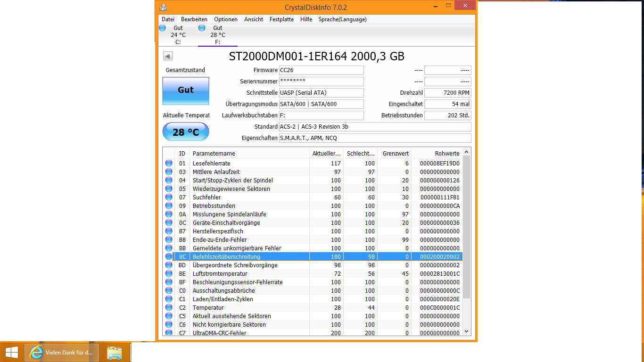Click status orb for Herstellerspezifisch row
Screen dimensions: 644x362
point(169,231)
